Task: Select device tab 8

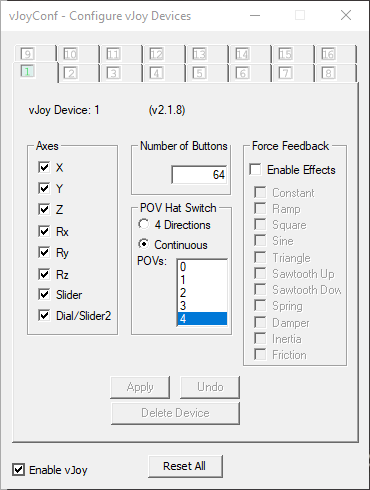Action: pyautogui.click(x=335, y=73)
